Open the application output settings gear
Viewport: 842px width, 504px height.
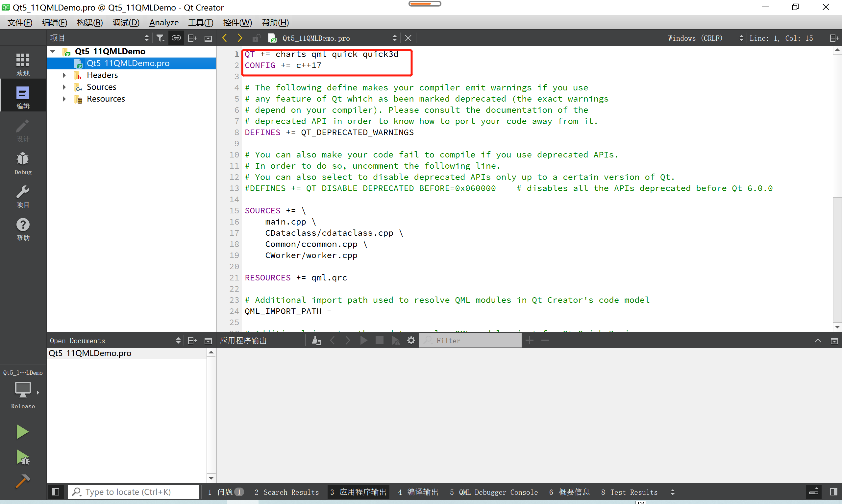411,340
